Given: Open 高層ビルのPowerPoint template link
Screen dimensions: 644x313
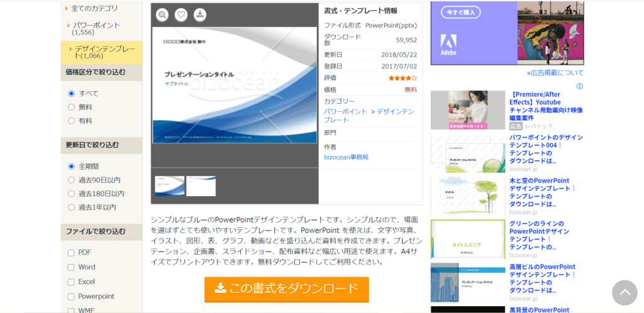Looking at the screenshot, I should tap(543, 278).
